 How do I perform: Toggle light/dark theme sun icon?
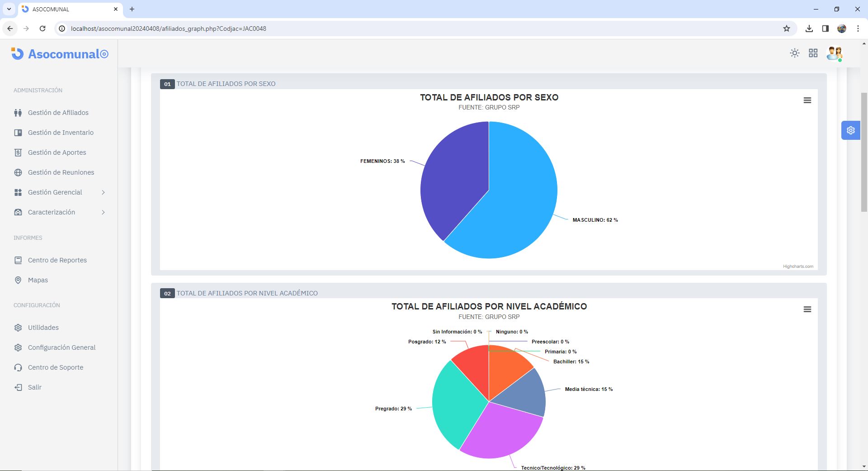tap(794, 53)
